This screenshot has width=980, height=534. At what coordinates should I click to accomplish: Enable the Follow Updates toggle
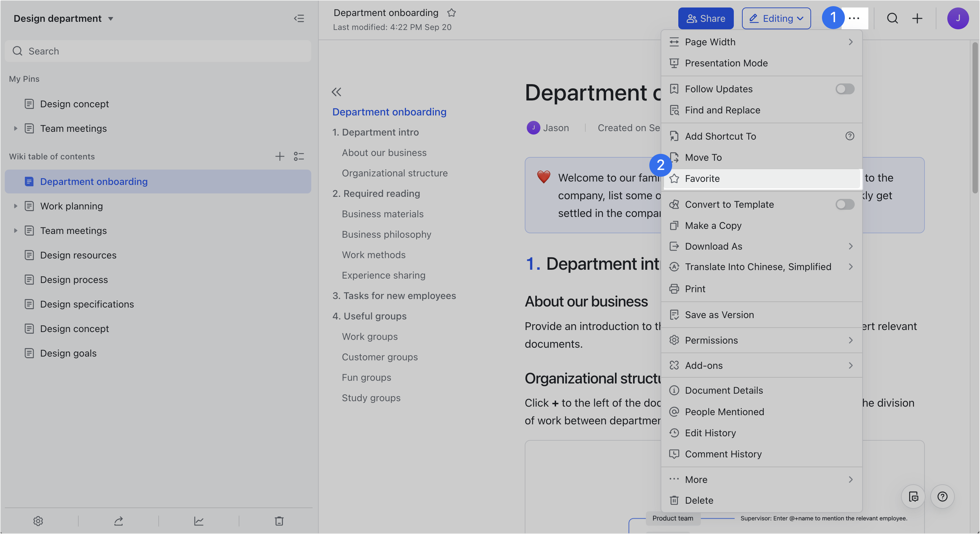(x=845, y=89)
